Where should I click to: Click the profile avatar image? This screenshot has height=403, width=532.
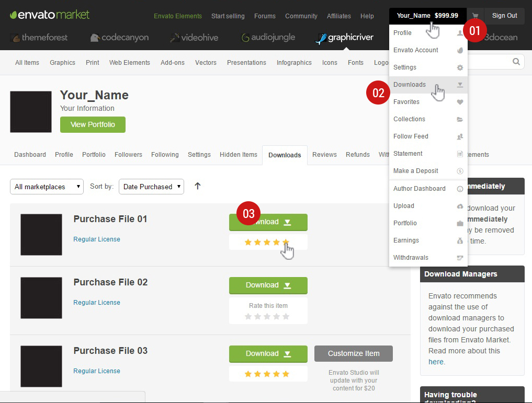click(31, 112)
